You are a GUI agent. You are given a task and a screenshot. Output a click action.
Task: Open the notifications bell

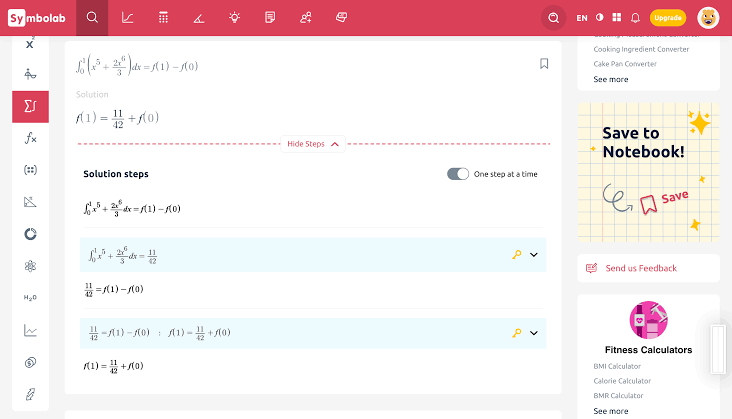pyautogui.click(x=635, y=17)
